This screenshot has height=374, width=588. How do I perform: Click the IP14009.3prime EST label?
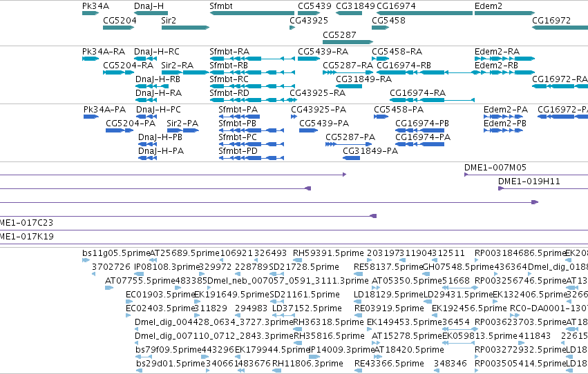point(342,350)
